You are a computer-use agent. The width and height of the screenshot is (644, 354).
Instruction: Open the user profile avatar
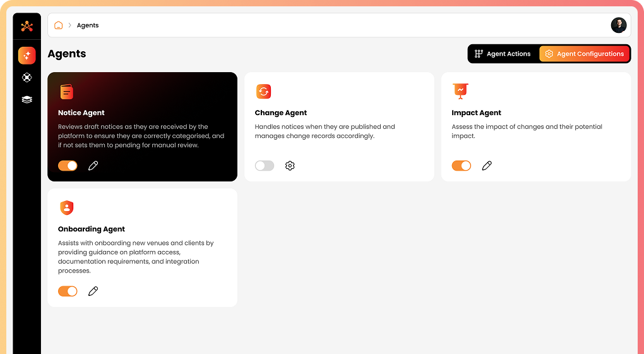tap(618, 25)
